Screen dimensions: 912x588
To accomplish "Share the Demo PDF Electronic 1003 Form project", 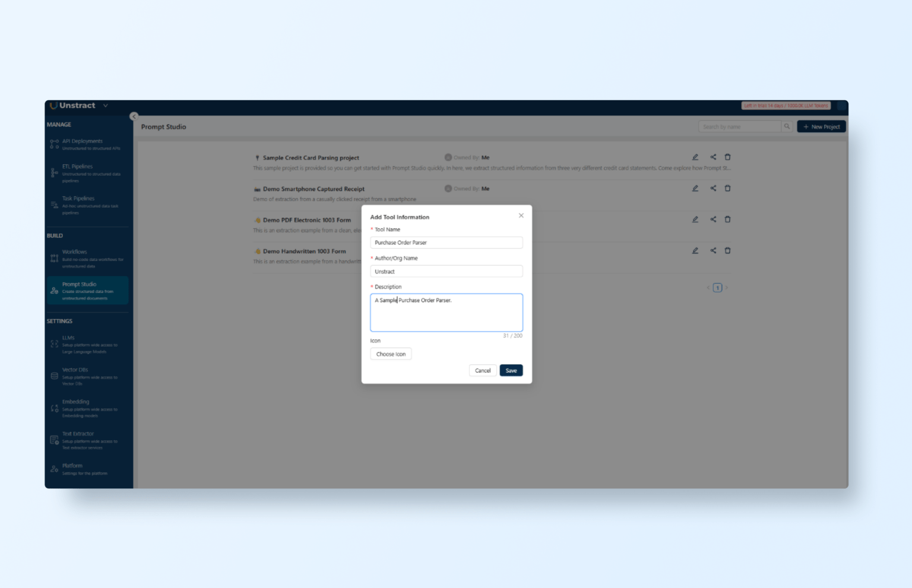I will click(713, 220).
